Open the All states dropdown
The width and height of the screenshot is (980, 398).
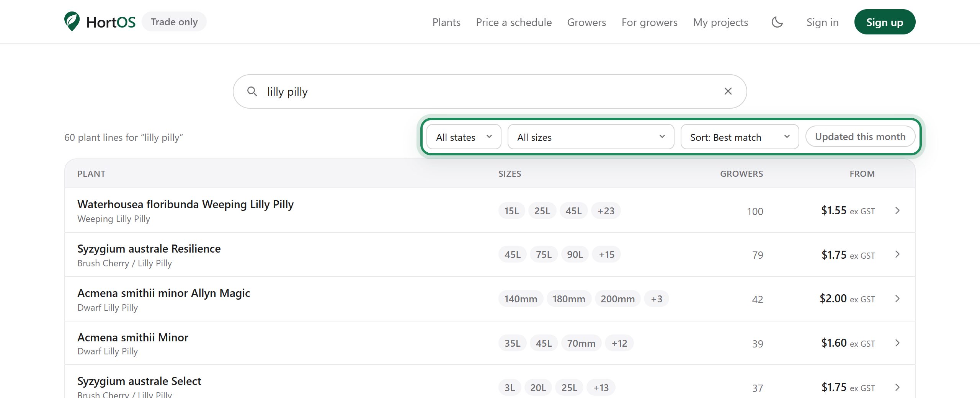click(x=464, y=137)
